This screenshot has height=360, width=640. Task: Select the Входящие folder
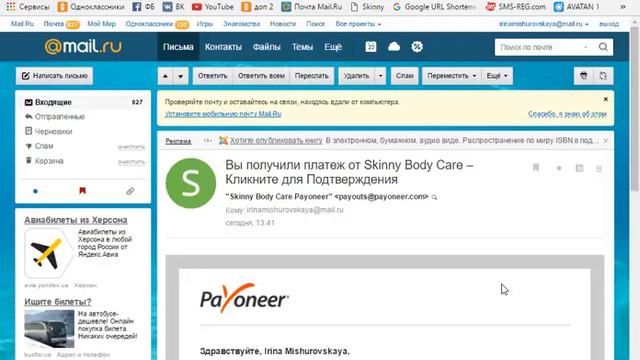coord(83,102)
